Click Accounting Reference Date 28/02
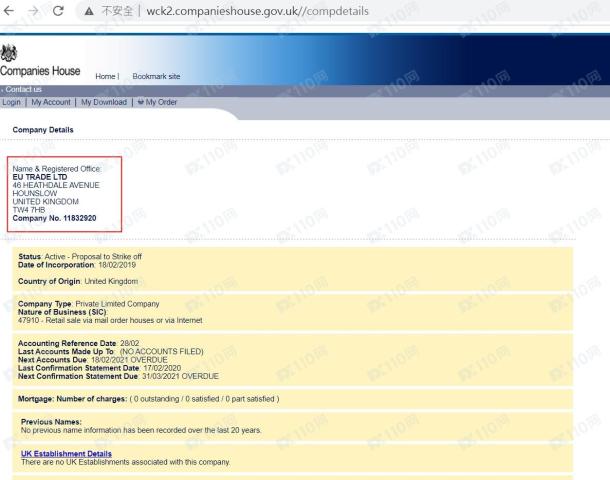Viewport: 610px width, 480px height. click(78, 343)
